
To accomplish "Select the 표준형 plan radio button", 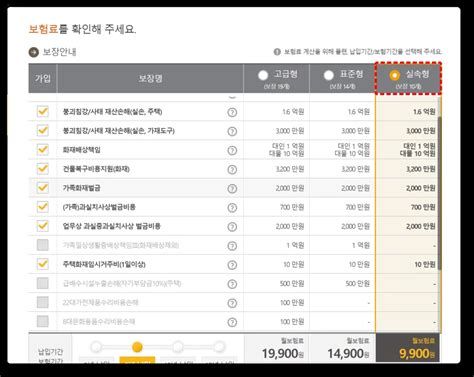I will 329,76.
